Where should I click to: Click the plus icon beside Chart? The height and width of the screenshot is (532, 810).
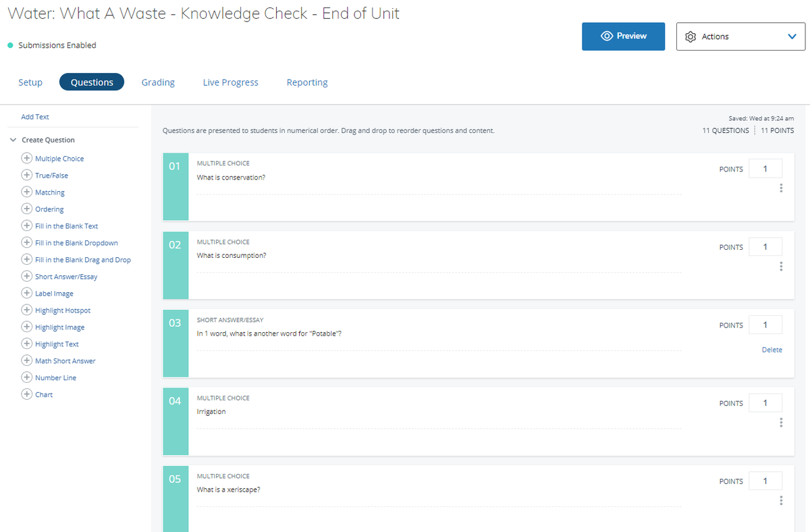27,394
